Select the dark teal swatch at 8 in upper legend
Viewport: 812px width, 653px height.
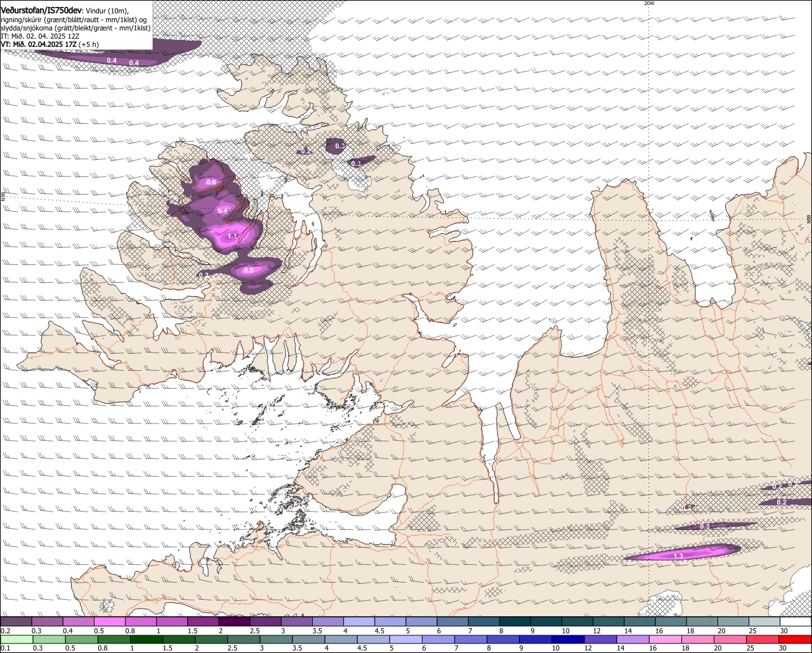click(x=516, y=622)
